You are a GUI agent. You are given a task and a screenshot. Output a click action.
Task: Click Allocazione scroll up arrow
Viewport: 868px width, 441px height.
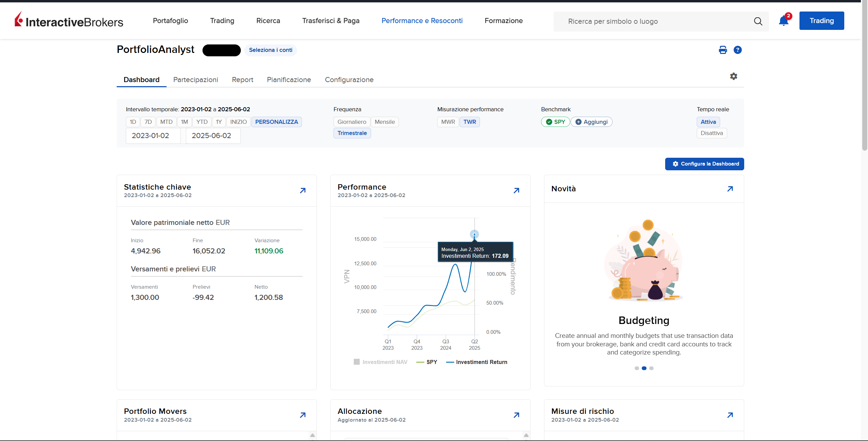526,435
